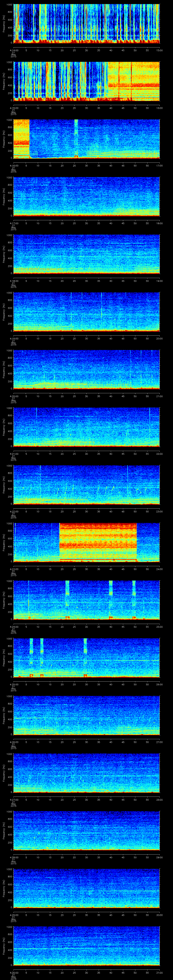Click the '4:16:00' start time label
Viewport: 173px width, 980px height.
tap(14, 166)
